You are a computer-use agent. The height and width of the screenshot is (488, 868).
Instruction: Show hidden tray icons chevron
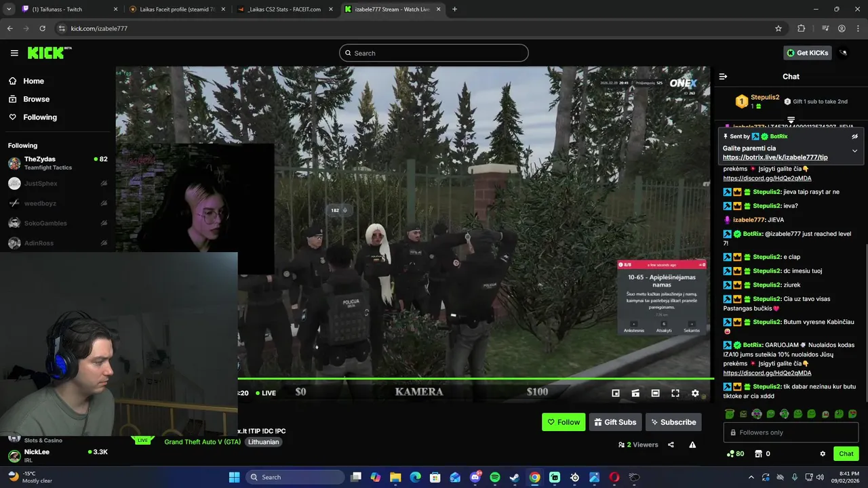click(x=751, y=477)
